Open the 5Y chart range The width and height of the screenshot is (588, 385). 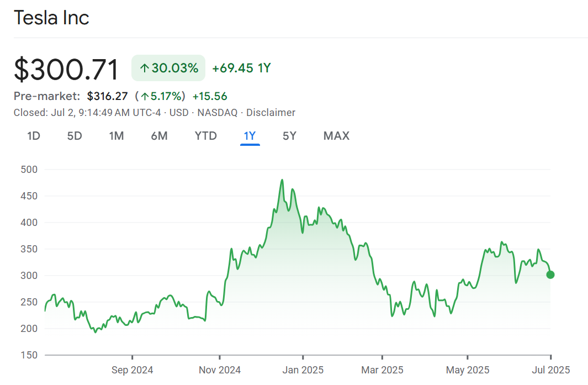tap(289, 136)
